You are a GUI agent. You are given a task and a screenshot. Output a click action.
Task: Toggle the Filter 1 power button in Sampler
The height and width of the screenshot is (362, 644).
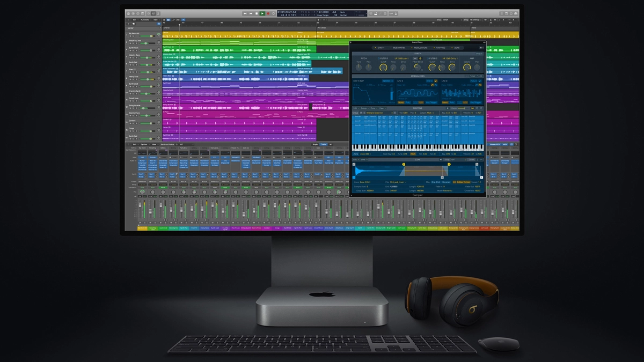pyautogui.click(x=379, y=58)
